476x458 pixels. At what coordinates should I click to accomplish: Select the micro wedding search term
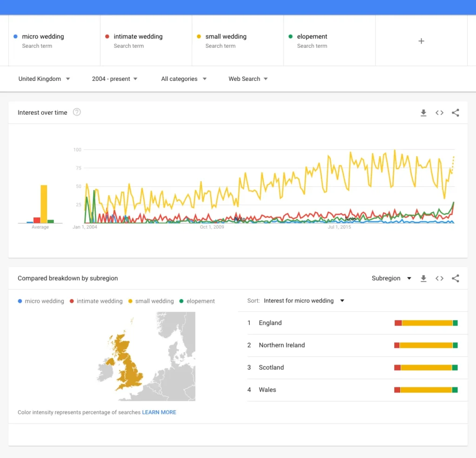(x=43, y=37)
